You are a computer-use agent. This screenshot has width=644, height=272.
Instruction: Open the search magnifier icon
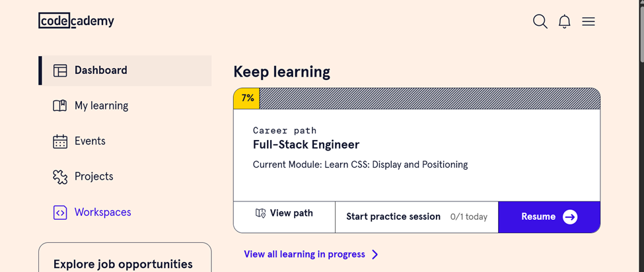coord(540,21)
